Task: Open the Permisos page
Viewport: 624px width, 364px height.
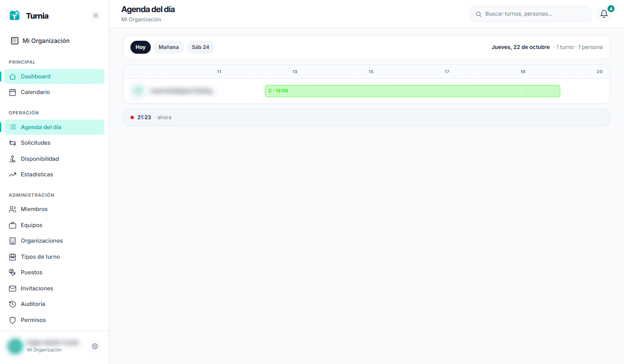Action: point(55,320)
